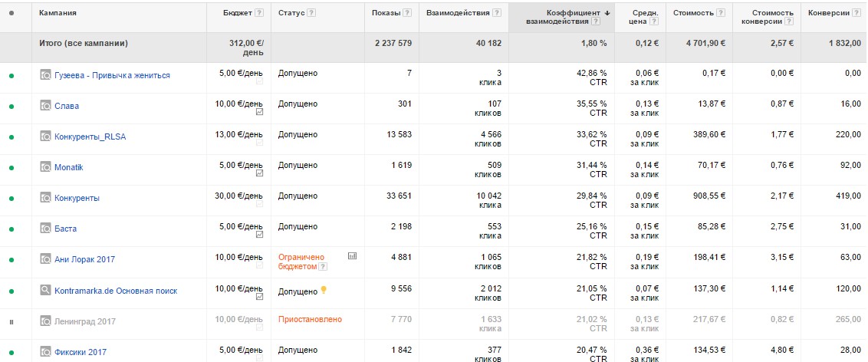Toggle the pause status icon for Ленинград 2017
The width and height of the screenshot is (868, 362).
[x=11, y=321]
